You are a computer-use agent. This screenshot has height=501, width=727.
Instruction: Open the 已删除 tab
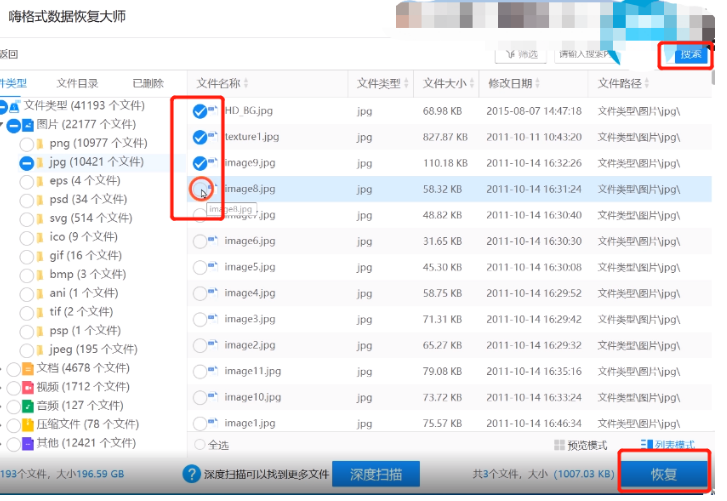(x=147, y=83)
